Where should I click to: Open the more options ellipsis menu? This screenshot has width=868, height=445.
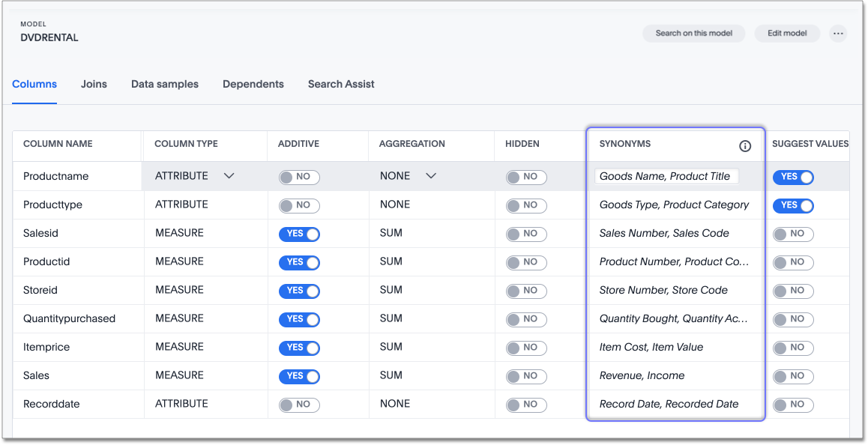click(838, 33)
